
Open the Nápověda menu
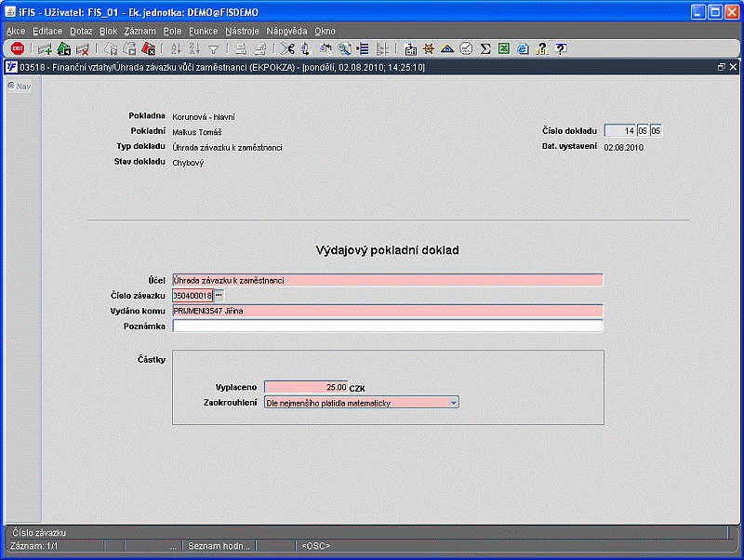(x=286, y=32)
